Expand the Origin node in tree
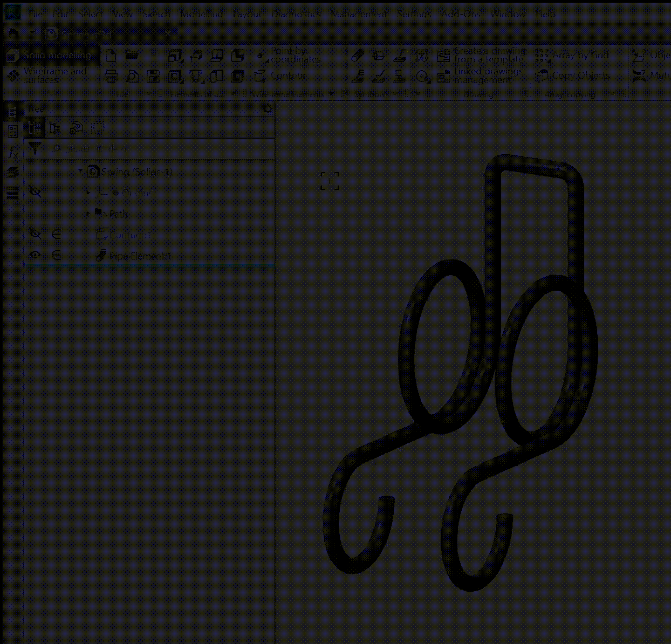Viewport: 671px width, 644px height. click(88, 193)
